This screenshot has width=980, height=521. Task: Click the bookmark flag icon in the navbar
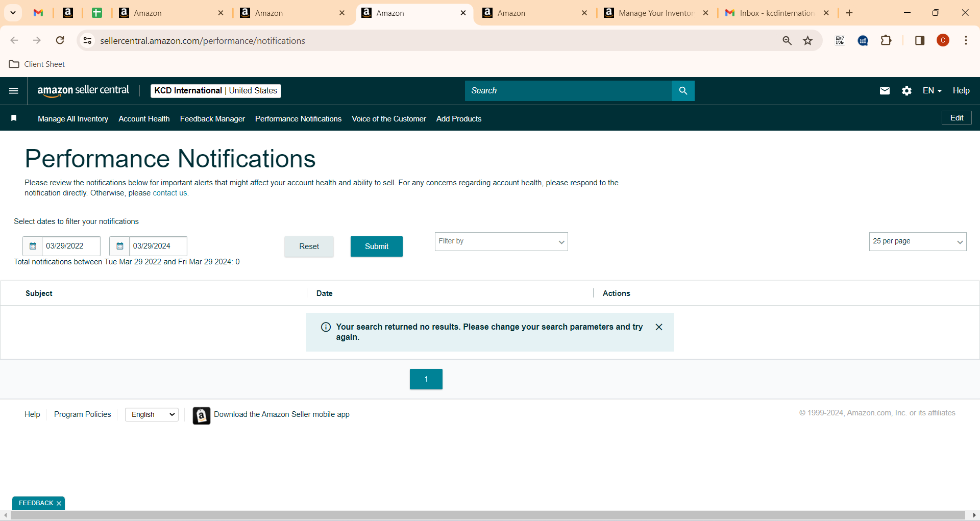tap(14, 118)
